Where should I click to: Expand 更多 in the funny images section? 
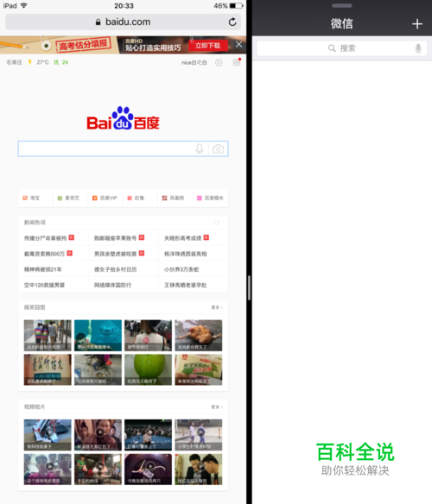[x=217, y=307]
